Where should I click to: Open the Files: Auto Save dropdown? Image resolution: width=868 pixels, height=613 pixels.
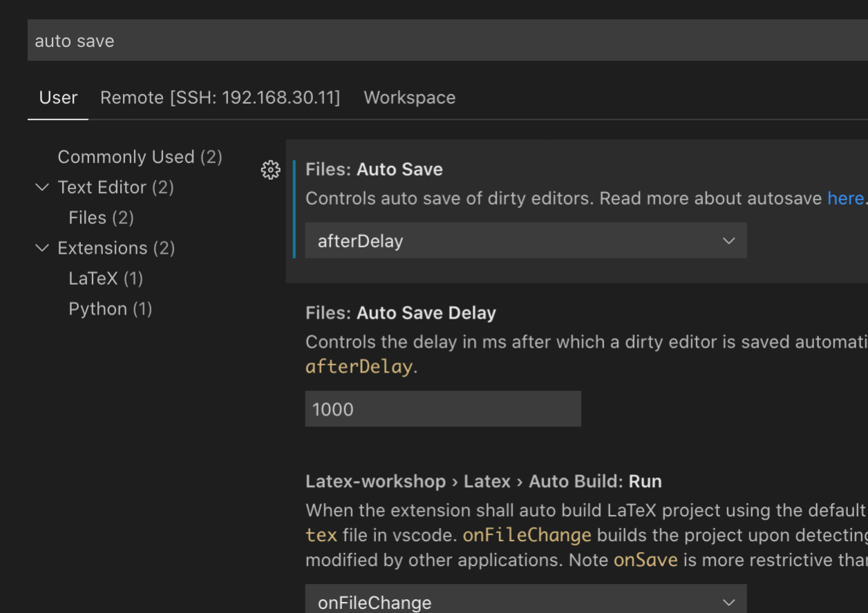tap(525, 241)
